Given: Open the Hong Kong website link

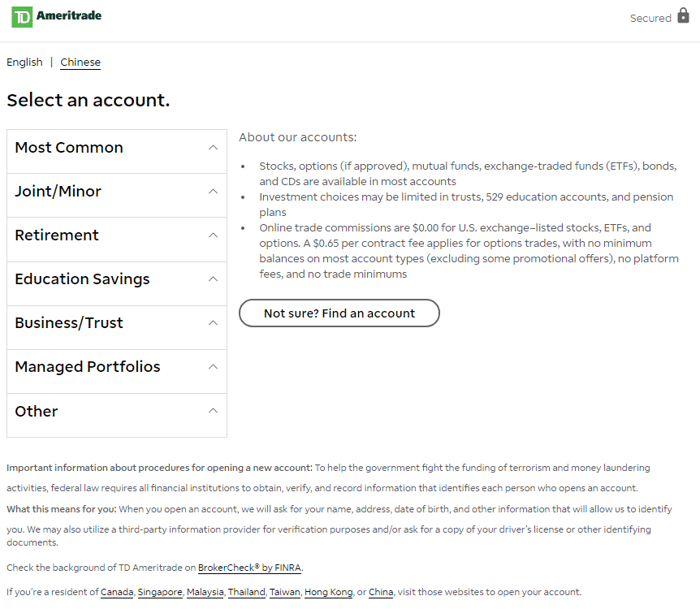Looking at the screenshot, I should click(x=329, y=592).
